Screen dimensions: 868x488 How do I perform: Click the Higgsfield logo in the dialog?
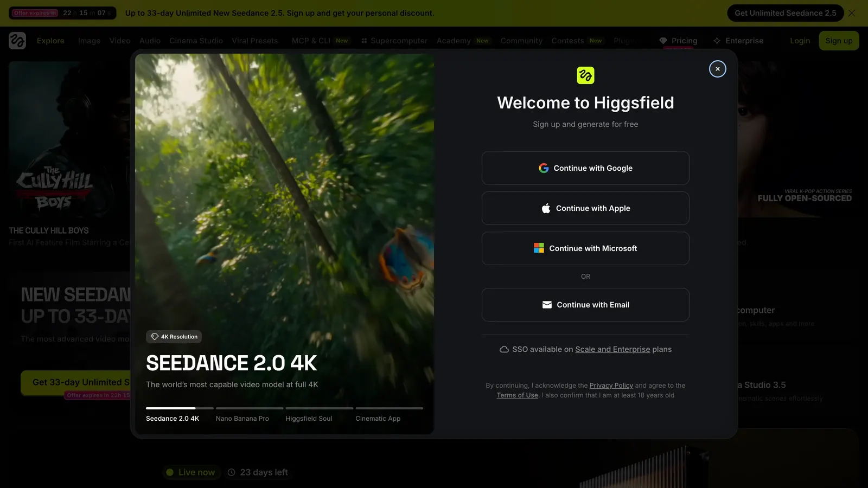pyautogui.click(x=585, y=75)
